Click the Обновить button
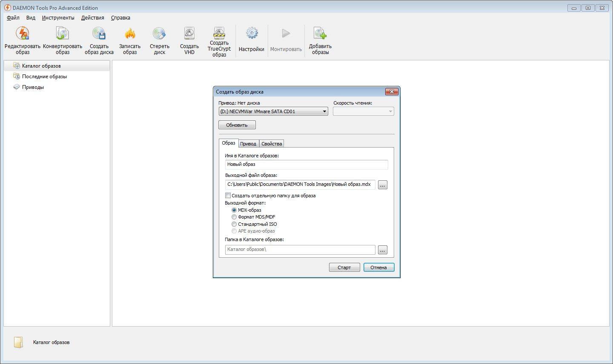The height and width of the screenshot is (364, 613). 237,125
